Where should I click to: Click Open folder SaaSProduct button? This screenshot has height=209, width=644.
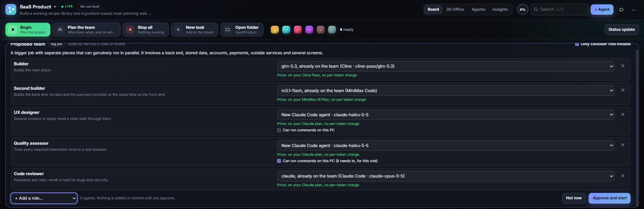242,30
